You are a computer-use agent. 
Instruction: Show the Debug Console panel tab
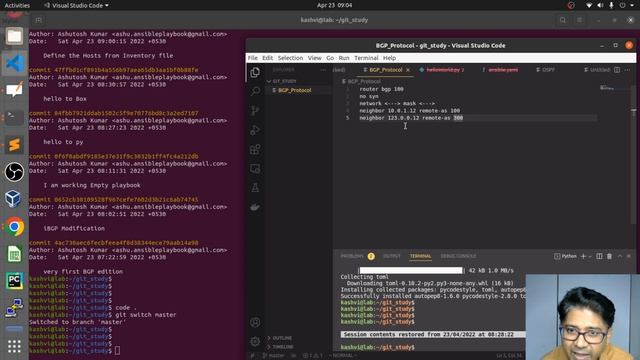[458, 256]
